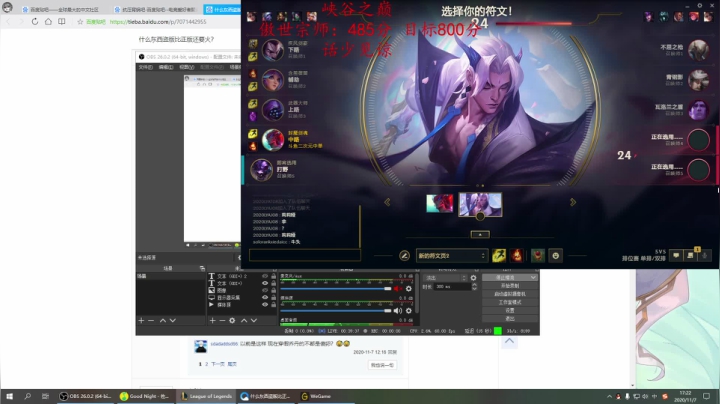Click the OBS duration stepper arrows
This screenshot has width=720, height=404.
coord(474,286)
